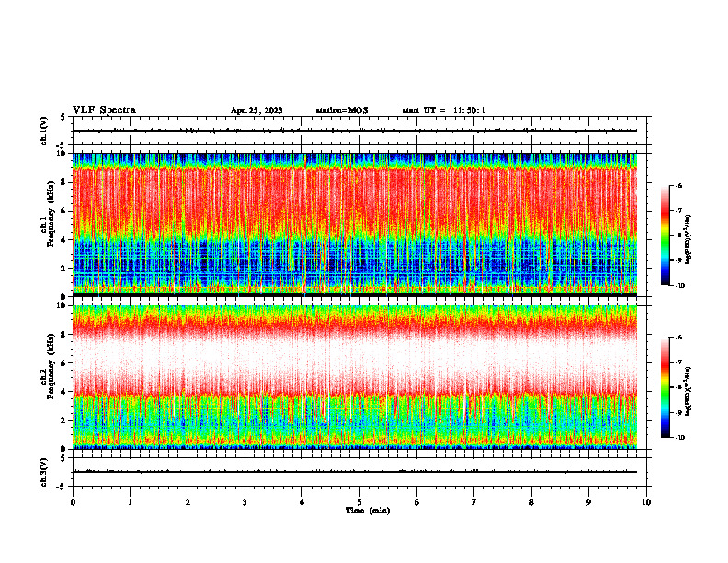Click the "ch.1(V)" waveform axis label
This screenshot has width=728, height=563.
tap(44, 131)
